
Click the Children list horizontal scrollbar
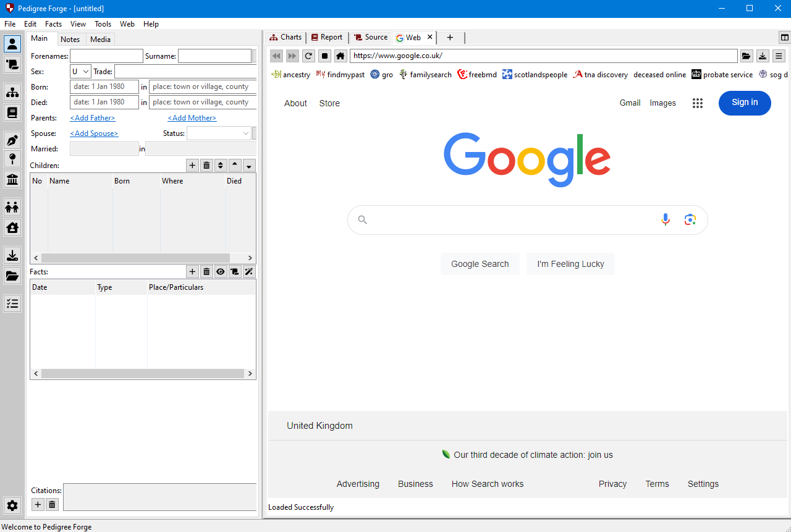click(135, 258)
